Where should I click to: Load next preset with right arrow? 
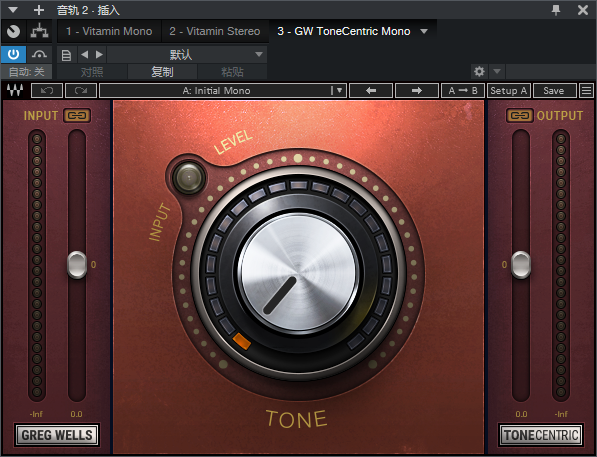417,91
